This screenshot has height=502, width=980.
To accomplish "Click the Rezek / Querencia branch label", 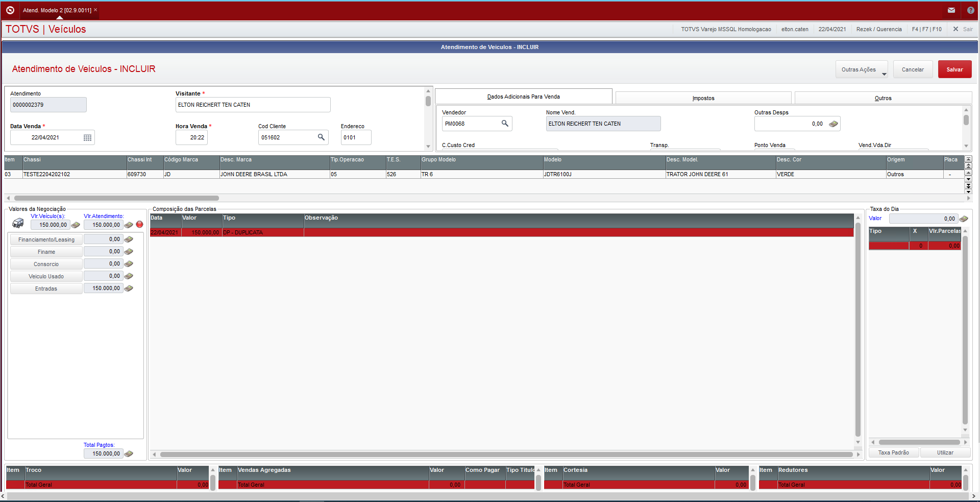I will 879,29.
